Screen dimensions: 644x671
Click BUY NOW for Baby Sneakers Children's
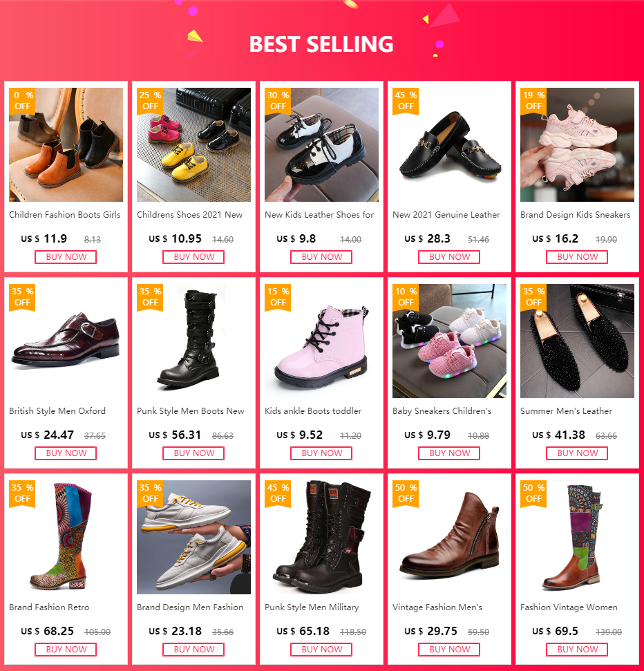pos(449,453)
